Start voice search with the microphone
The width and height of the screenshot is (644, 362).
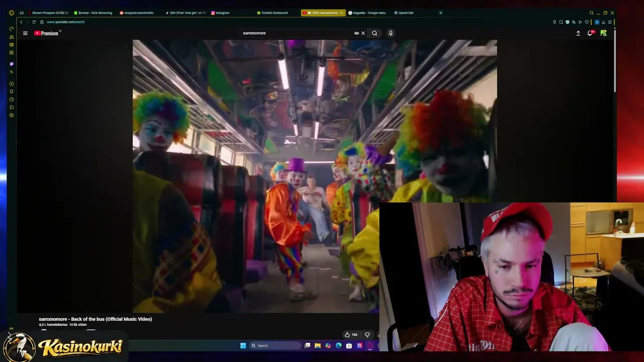click(x=390, y=33)
